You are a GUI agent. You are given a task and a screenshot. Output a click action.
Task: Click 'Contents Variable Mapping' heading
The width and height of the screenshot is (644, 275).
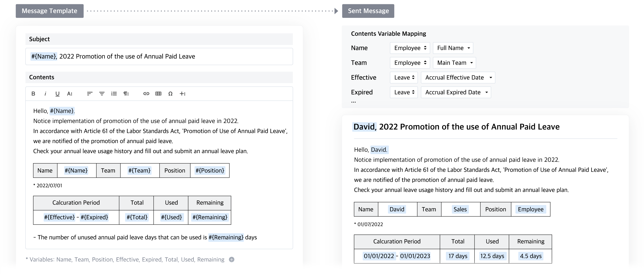pos(388,34)
